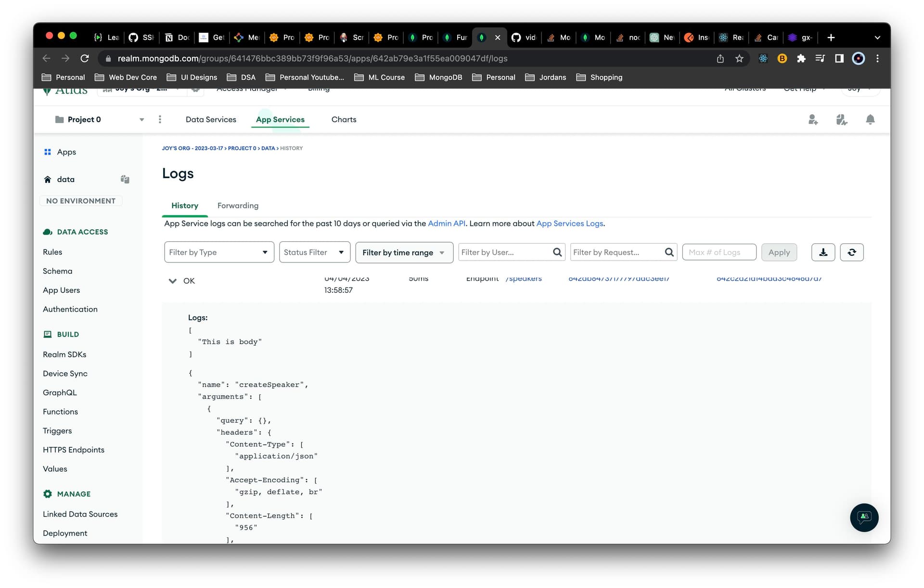Open the support chat bubble icon
This screenshot has width=924, height=588.
click(x=864, y=517)
